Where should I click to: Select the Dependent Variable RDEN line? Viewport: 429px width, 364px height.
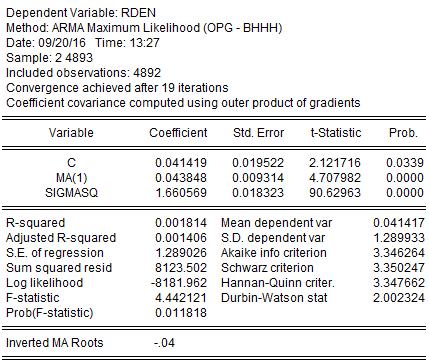tap(81, 13)
